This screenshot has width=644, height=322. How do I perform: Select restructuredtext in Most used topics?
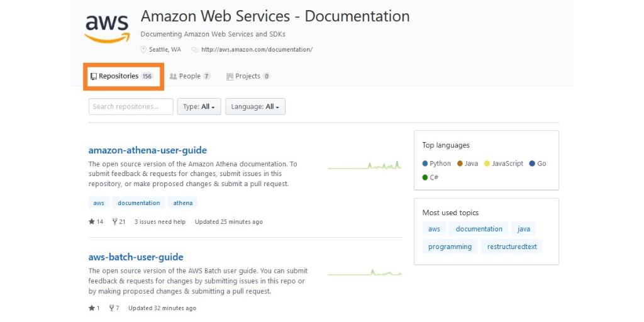click(x=512, y=247)
